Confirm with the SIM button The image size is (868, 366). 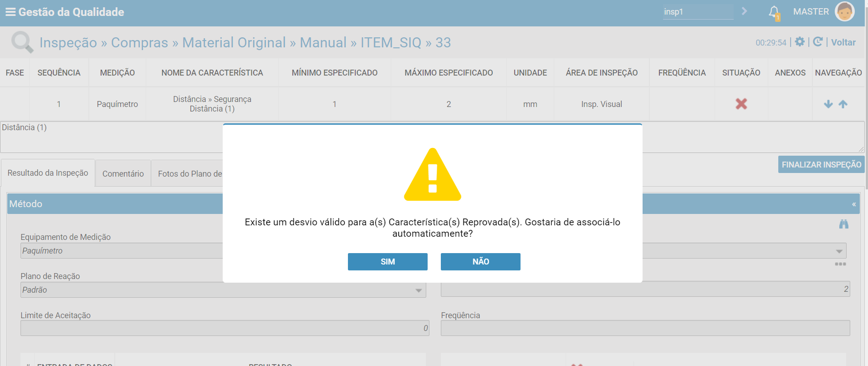click(x=388, y=262)
